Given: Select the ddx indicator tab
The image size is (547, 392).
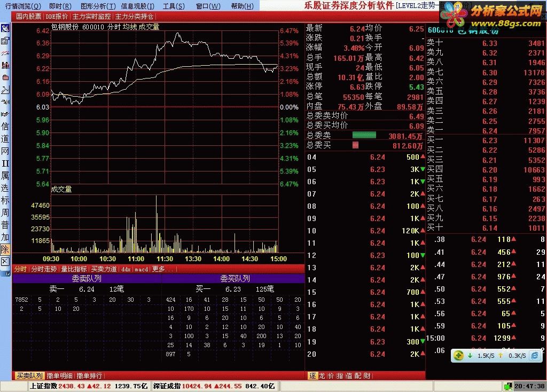Looking at the screenshot, I should click(126, 269).
